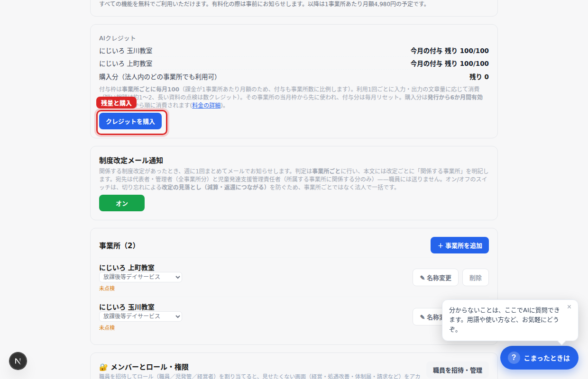The width and height of the screenshot is (588, 379).
Task: Click the 購入分 残り 0 value
Action: coord(479,77)
